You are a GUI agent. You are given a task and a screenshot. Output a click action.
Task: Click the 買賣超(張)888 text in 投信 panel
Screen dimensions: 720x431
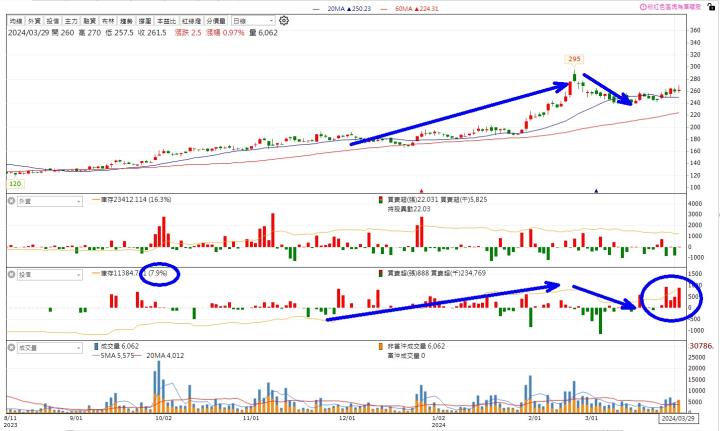pyautogui.click(x=408, y=273)
